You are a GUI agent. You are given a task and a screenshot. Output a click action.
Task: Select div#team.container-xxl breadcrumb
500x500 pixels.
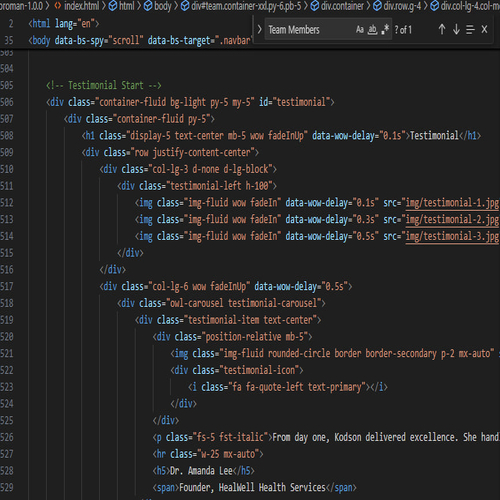[246, 6]
